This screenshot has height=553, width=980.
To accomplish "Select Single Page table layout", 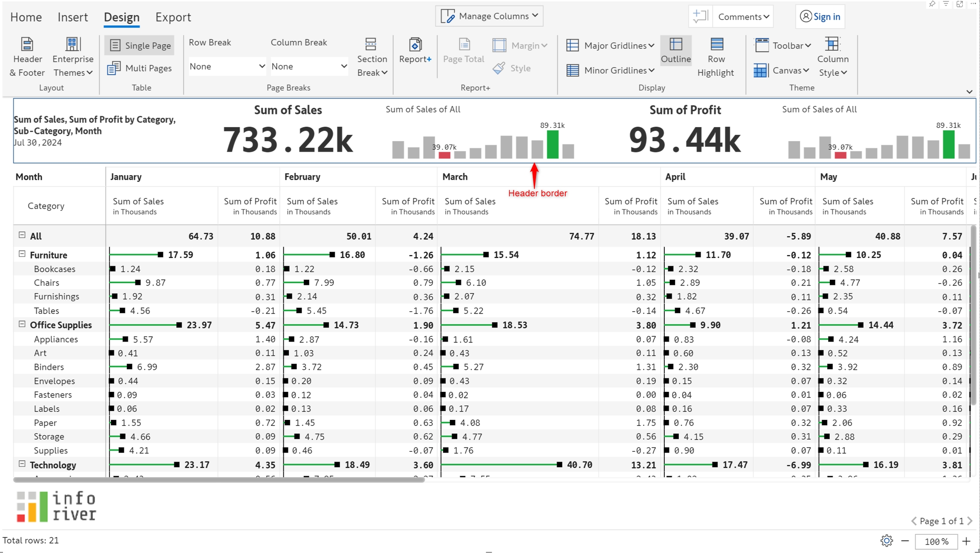I will [x=140, y=45].
